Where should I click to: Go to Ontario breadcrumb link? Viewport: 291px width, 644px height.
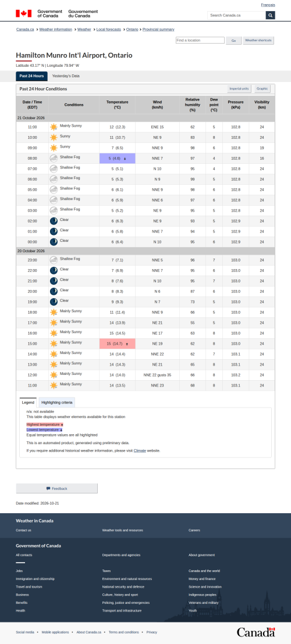132,30
